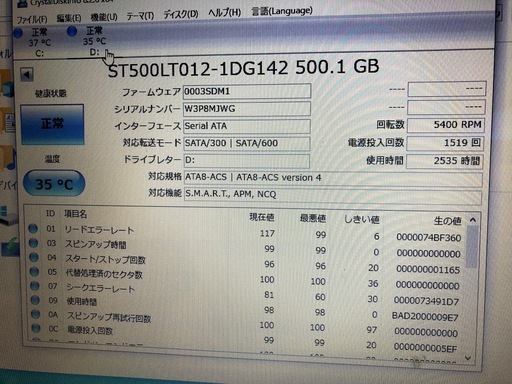Click status dot for スピンアップ時間 row
This screenshot has width=512, height=384.
coord(33,243)
